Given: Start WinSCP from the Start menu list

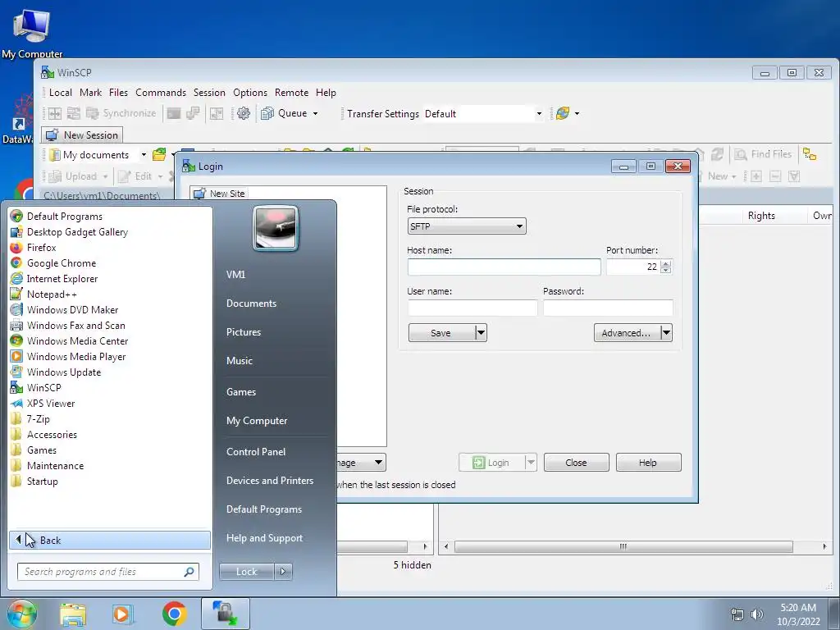Looking at the screenshot, I should click(x=44, y=387).
